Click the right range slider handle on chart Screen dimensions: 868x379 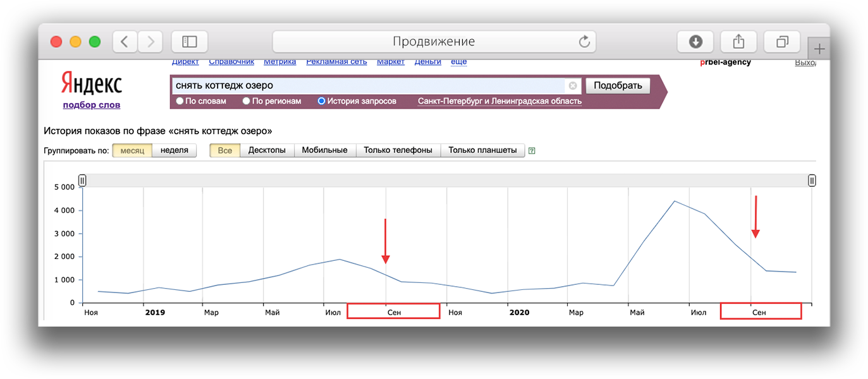coord(812,181)
